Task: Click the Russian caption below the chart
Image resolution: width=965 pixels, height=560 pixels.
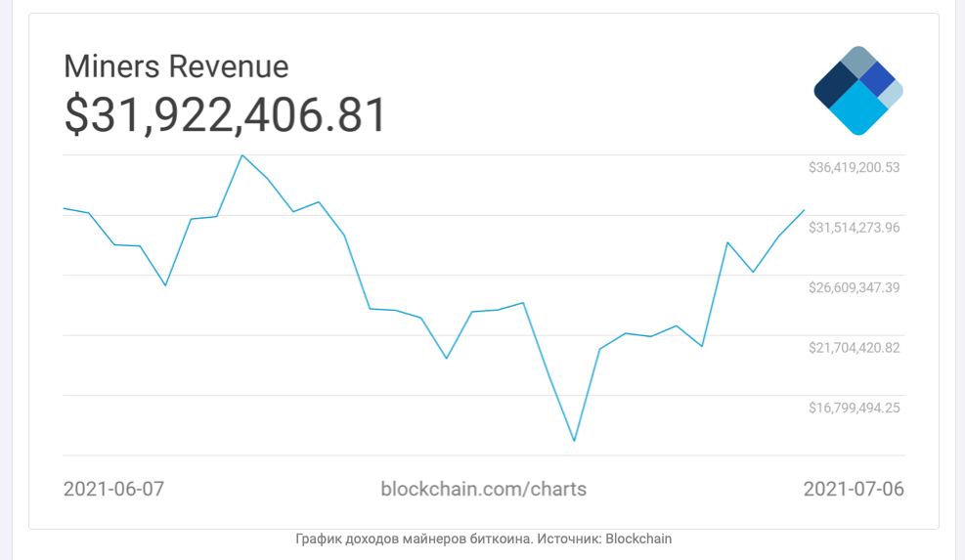Action: 483,538
